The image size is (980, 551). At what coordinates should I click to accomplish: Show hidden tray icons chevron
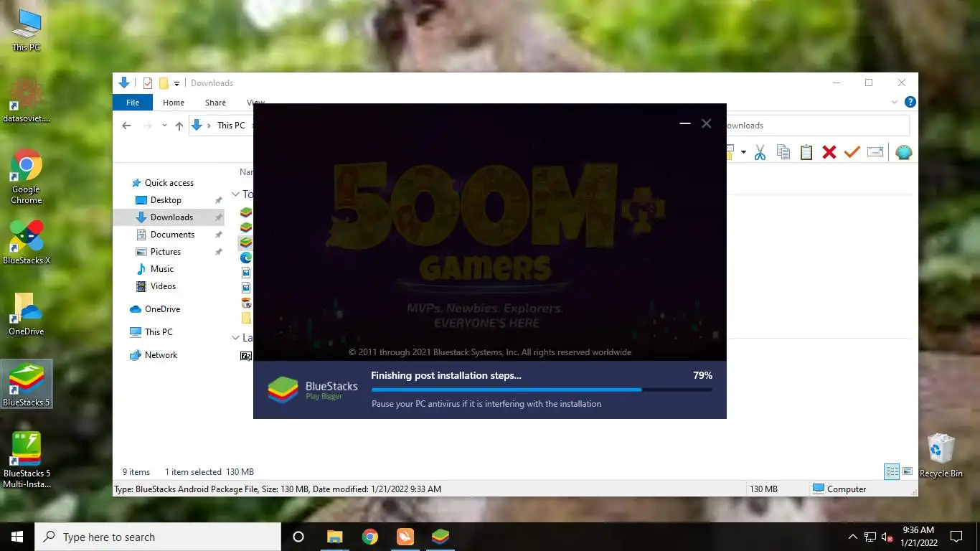852,537
